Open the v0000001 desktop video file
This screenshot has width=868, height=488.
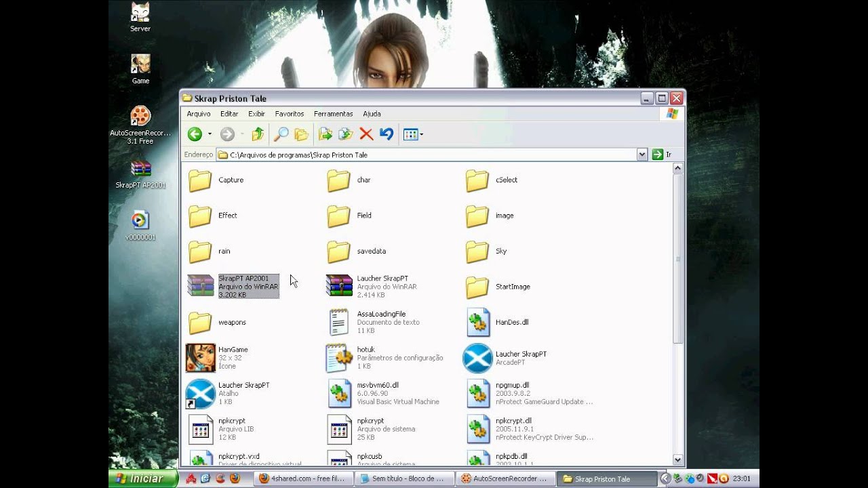140,226
